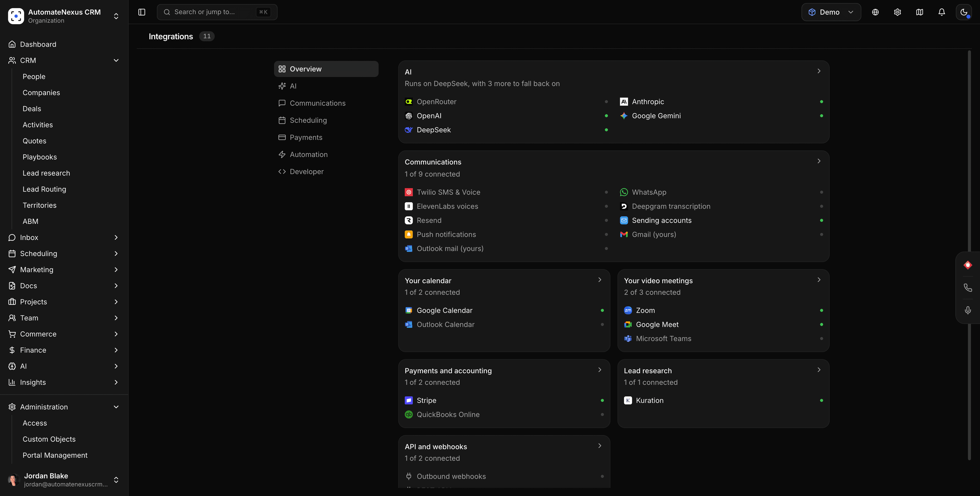The image size is (980, 496).
Task: Open the organization switcher chevrons
Action: (116, 16)
